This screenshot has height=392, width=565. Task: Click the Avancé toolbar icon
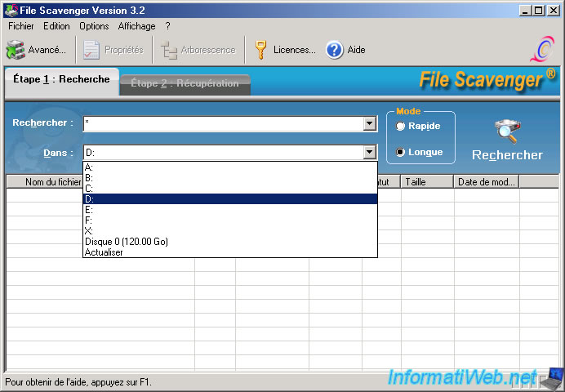point(16,50)
